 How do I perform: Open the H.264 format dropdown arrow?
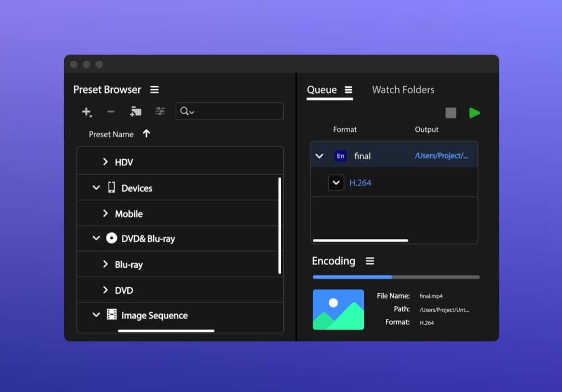[336, 182]
